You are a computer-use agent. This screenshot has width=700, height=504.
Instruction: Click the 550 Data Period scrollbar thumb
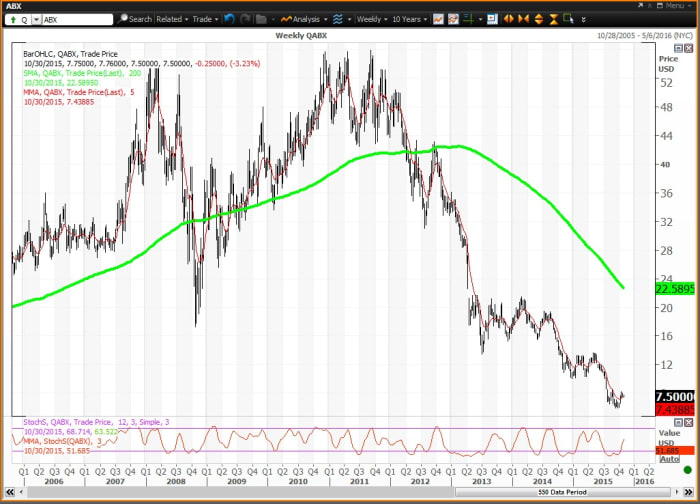pos(562,492)
